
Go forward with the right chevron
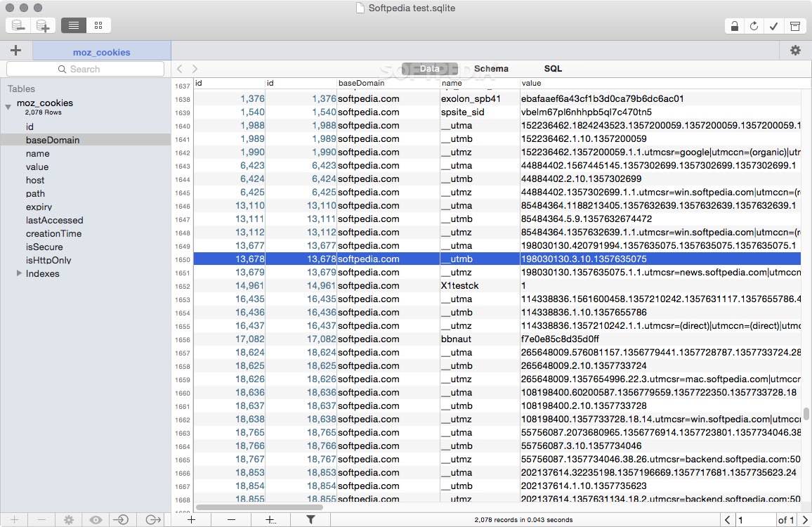[195, 69]
